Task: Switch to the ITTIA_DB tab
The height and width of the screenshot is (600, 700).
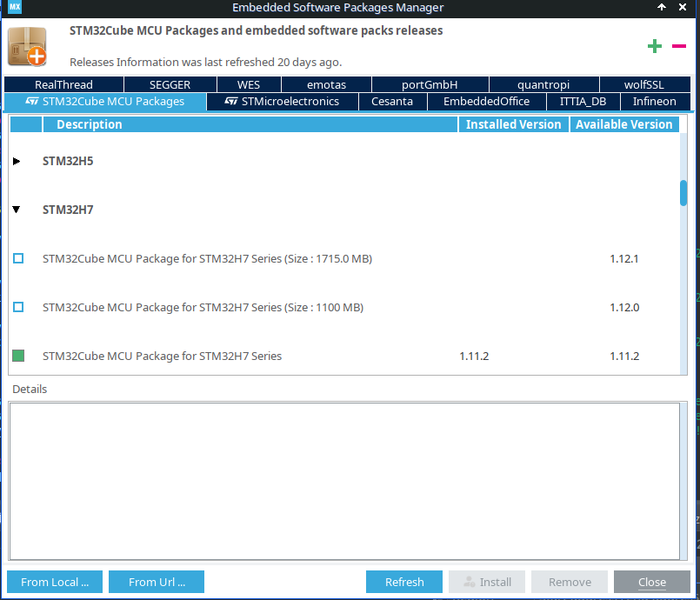Action: click(x=583, y=102)
